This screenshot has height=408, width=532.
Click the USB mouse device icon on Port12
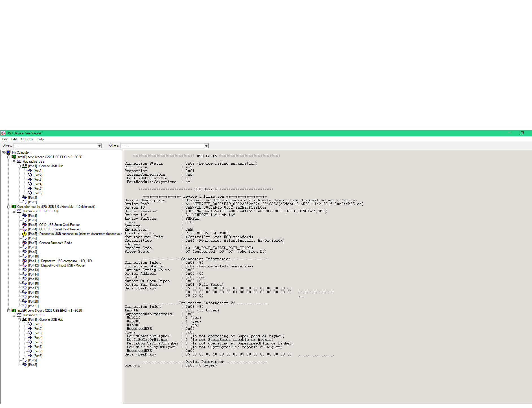pyautogui.click(x=24, y=265)
